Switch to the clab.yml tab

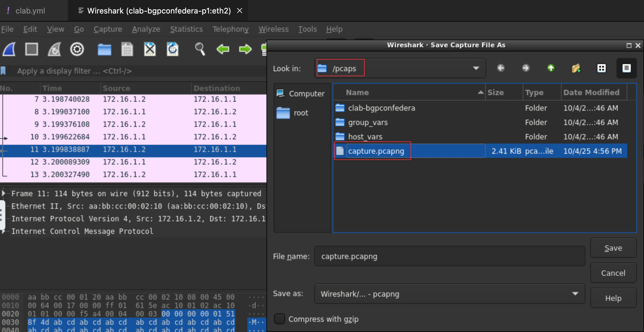[x=30, y=11]
